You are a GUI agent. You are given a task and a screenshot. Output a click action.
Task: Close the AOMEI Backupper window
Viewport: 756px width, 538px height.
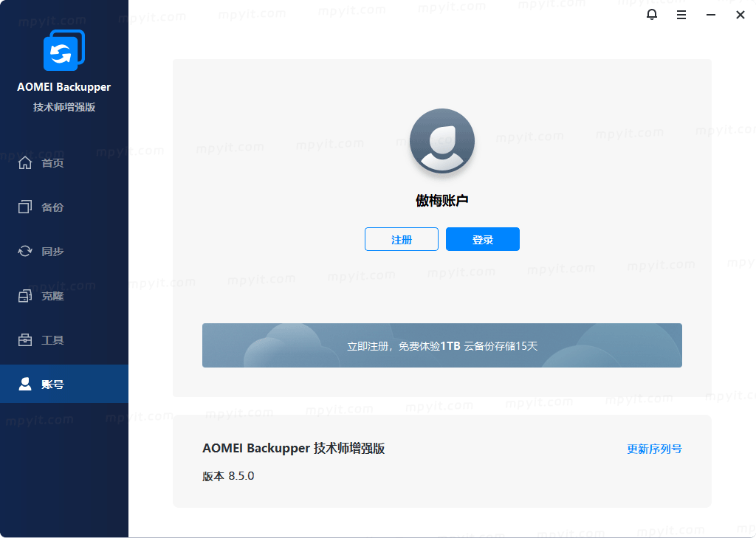click(x=740, y=15)
